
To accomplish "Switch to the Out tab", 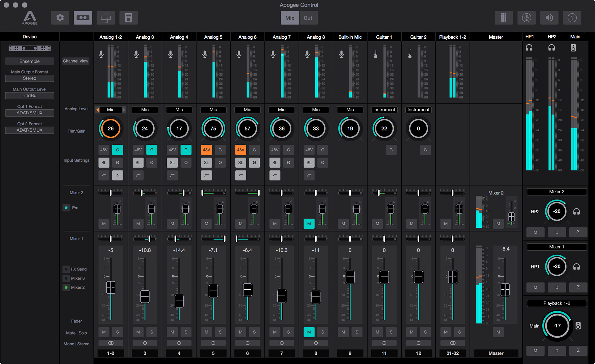I will 308,18.
